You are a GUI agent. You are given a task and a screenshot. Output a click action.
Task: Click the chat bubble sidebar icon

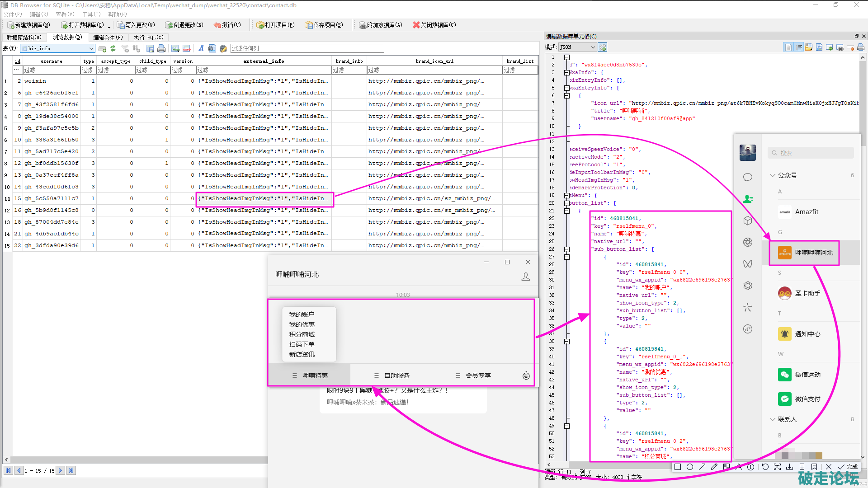747,177
